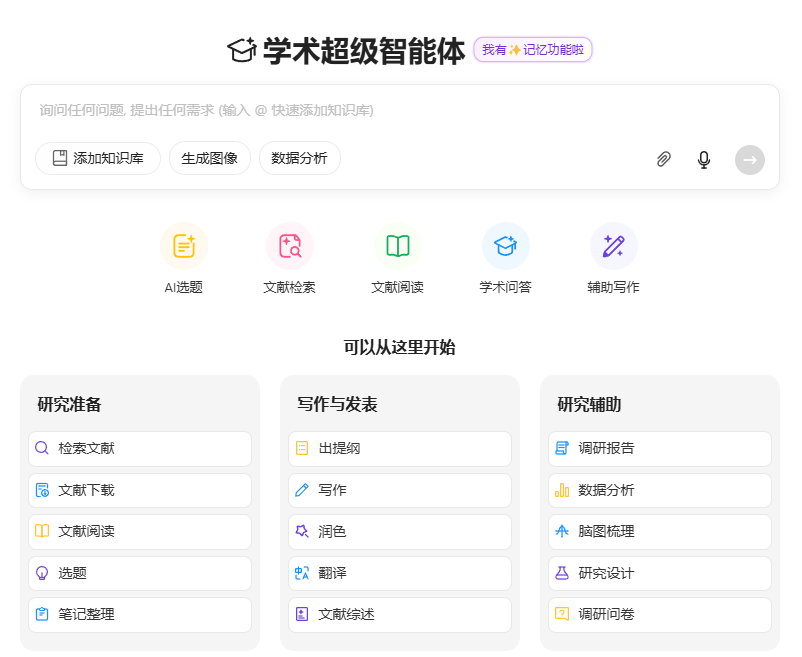Click the 添加知识库 button

pos(98,158)
